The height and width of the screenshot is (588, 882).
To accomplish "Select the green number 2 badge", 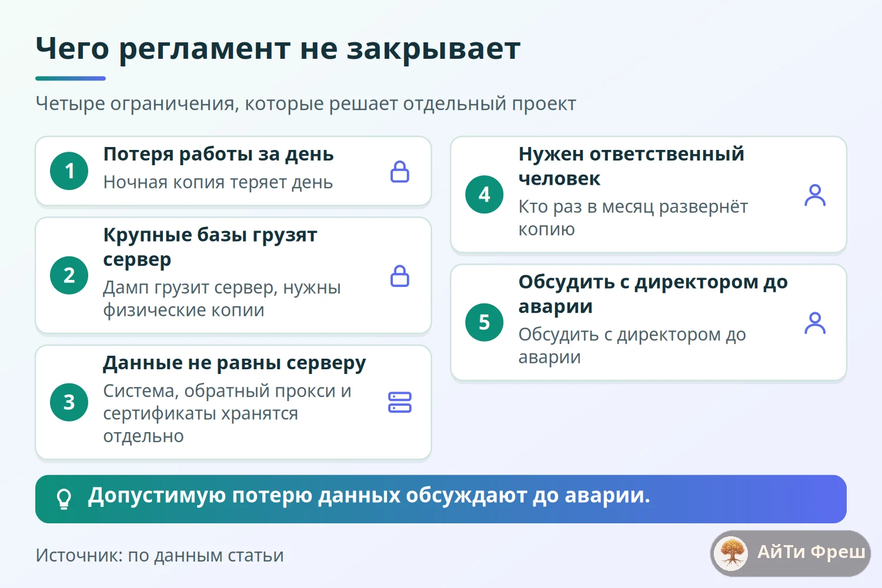I will click(x=69, y=275).
